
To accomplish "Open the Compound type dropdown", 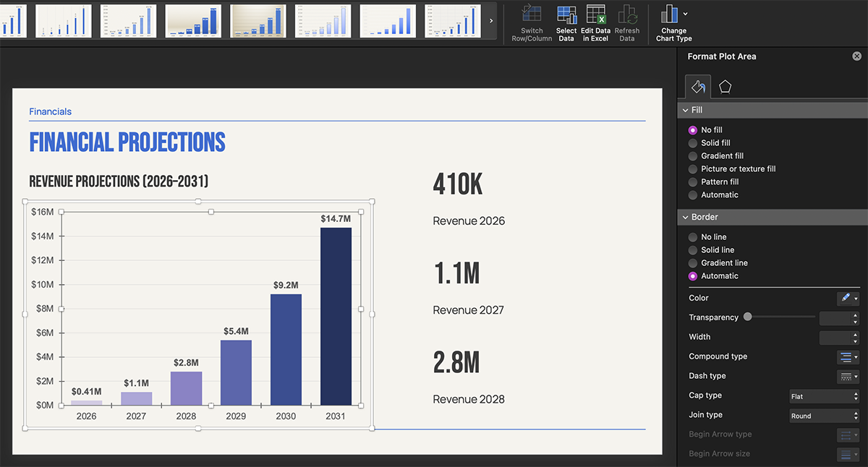I will click(848, 357).
